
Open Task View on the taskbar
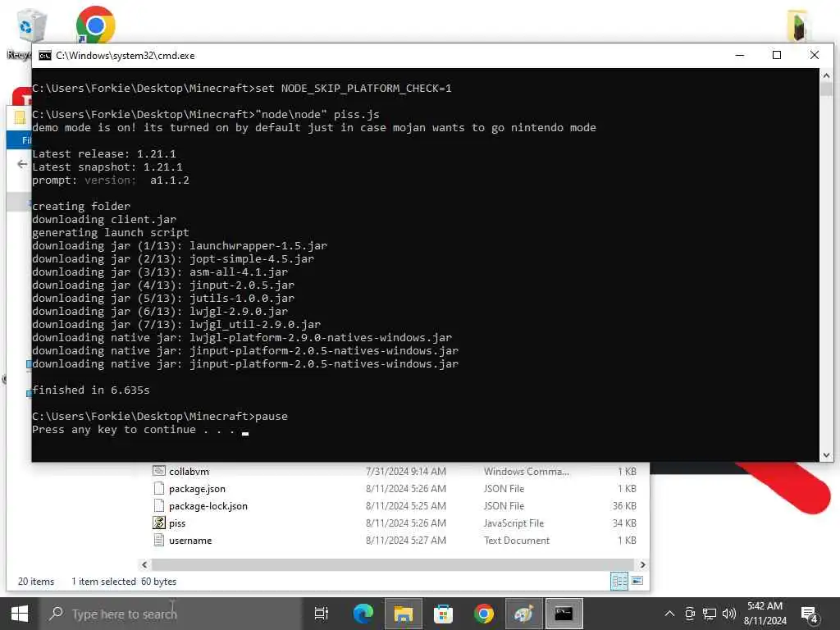pyautogui.click(x=322, y=614)
